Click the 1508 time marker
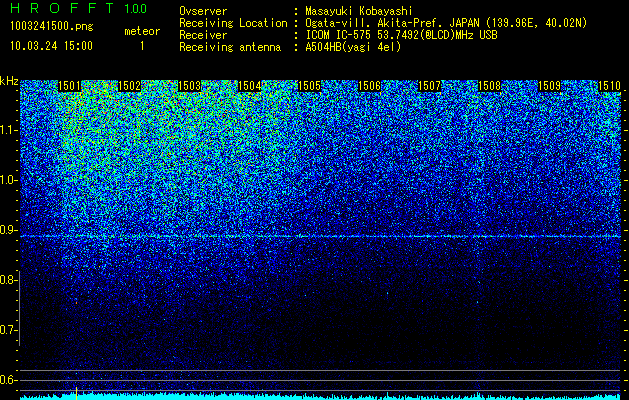The image size is (629, 400). [490, 86]
